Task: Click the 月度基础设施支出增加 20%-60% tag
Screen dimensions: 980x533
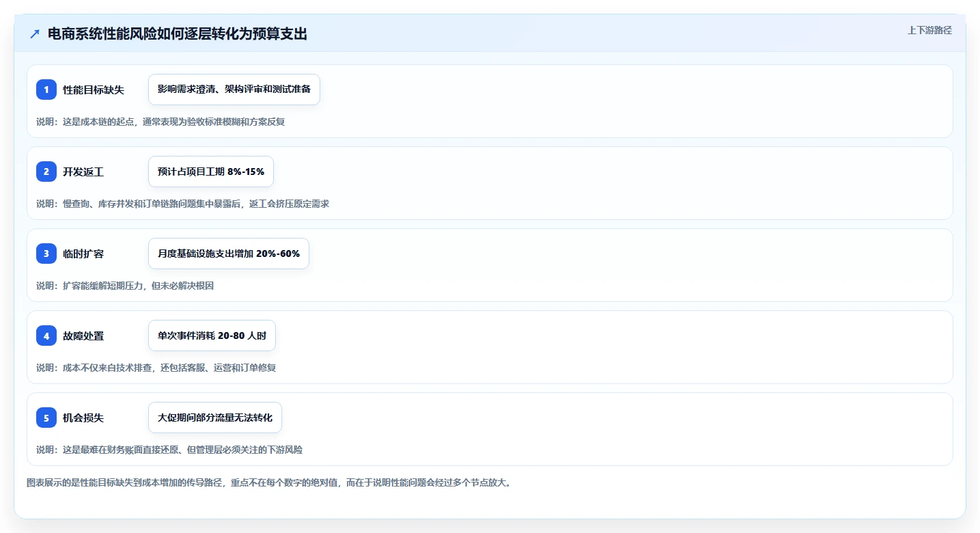Action: pos(229,254)
